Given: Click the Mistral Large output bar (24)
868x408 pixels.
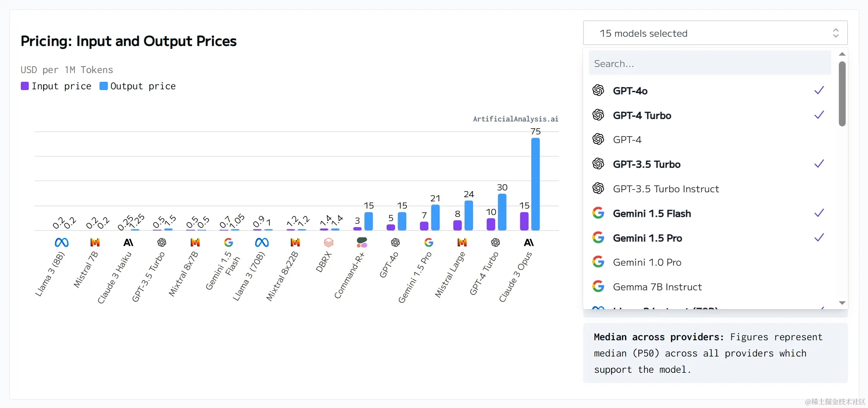Looking at the screenshot, I should pyautogui.click(x=469, y=215).
